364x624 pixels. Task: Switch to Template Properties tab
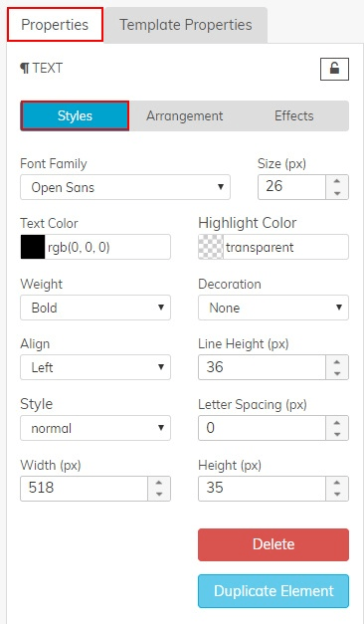[x=186, y=25]
